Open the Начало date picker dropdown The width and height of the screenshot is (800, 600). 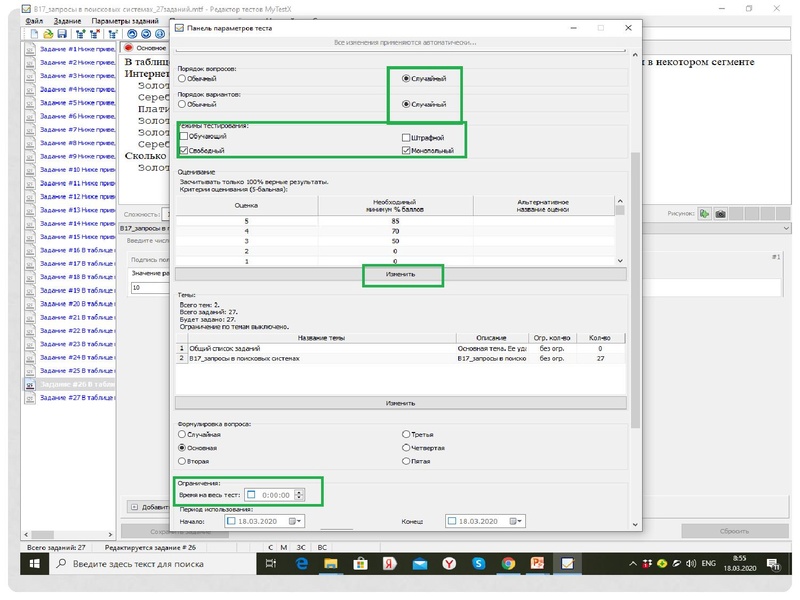click(x=293, y=521)
